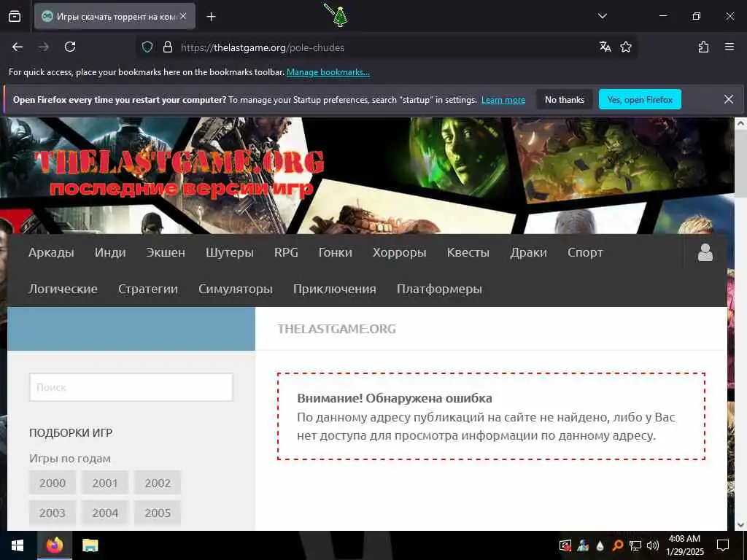Open Windows notification center icon
The image size is (747, 560).
(x=723, y=545)
